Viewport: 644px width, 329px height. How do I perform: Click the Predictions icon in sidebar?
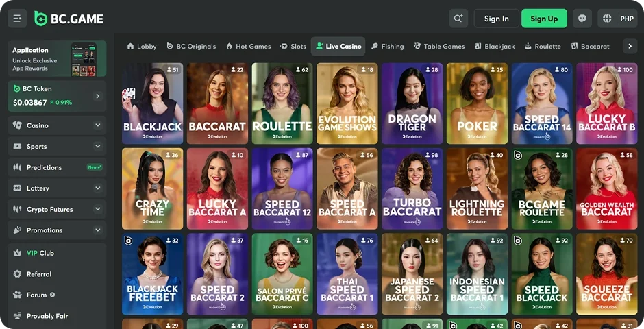pyautogui.click(x=17, y=167)
